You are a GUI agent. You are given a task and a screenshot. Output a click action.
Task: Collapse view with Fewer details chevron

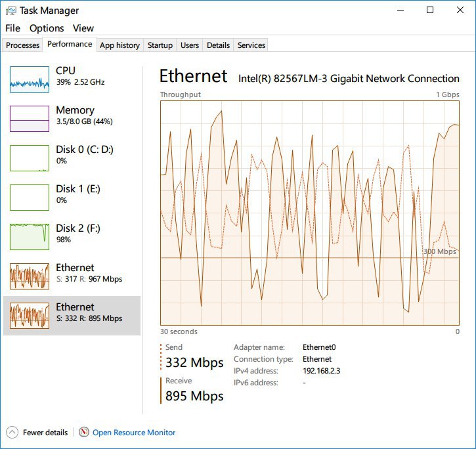(x=12, y=433)
